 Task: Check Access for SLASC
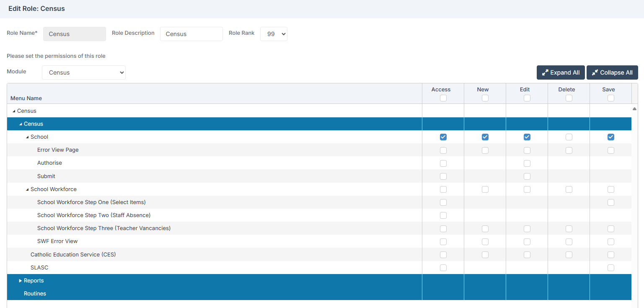[443, 267]
